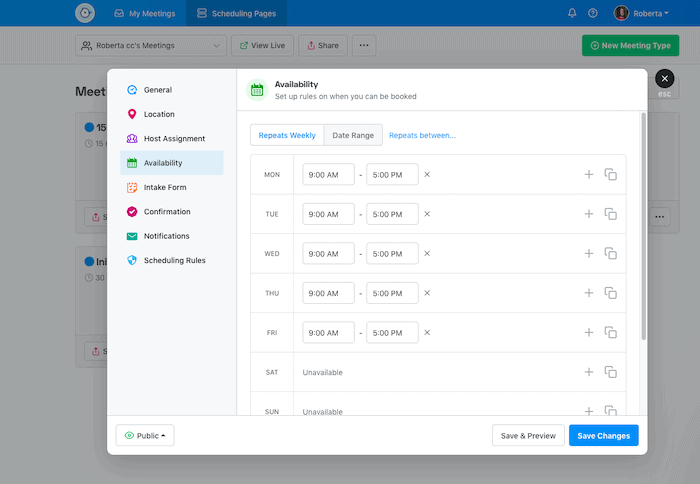Copy Monday's hours to other days

(x=610, y=175)
